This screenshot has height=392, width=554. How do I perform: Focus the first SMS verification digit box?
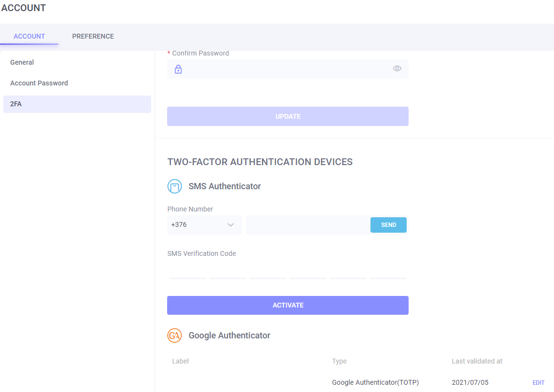[x=187, y=271]
